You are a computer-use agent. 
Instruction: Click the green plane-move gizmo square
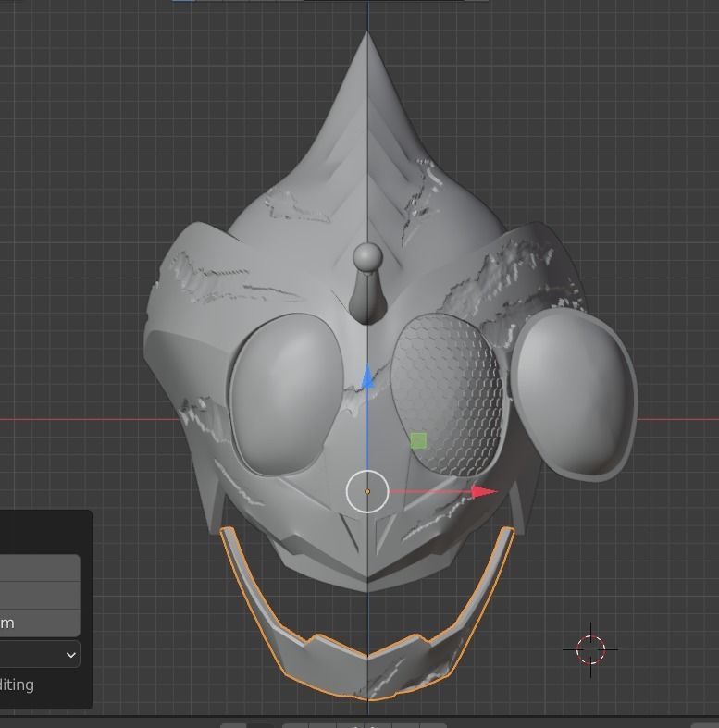pyautogui.click(x=418, y=440)
